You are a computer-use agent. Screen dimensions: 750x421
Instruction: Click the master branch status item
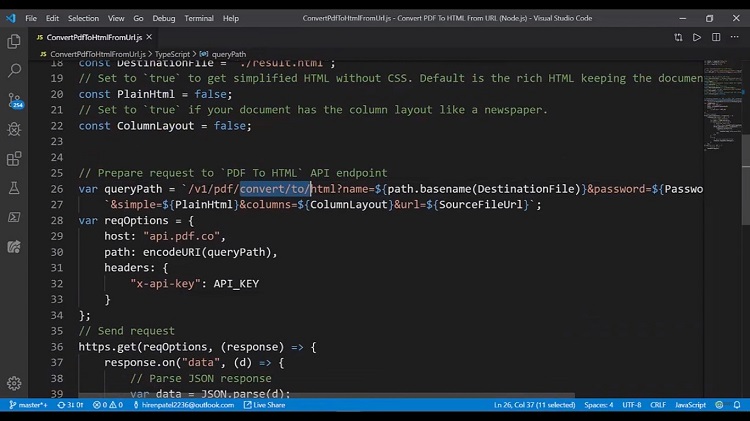tap(28, 405)
